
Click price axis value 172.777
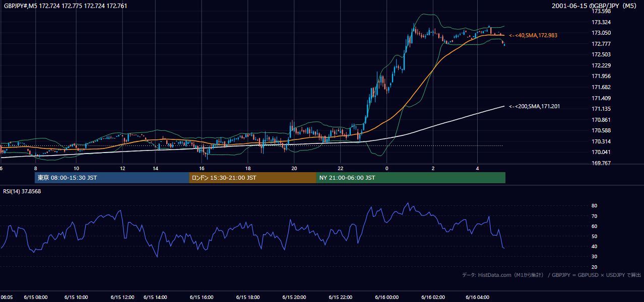coord(601,44)
